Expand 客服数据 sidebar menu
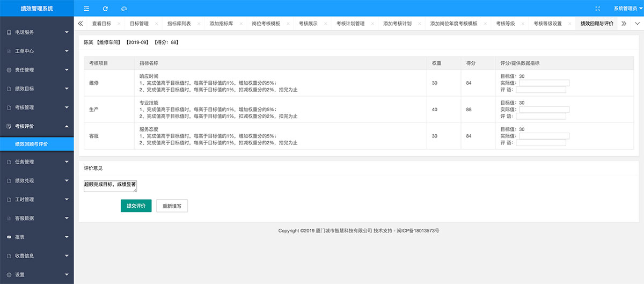This screenshot has width=644, height=284. [x=36, y=218]
